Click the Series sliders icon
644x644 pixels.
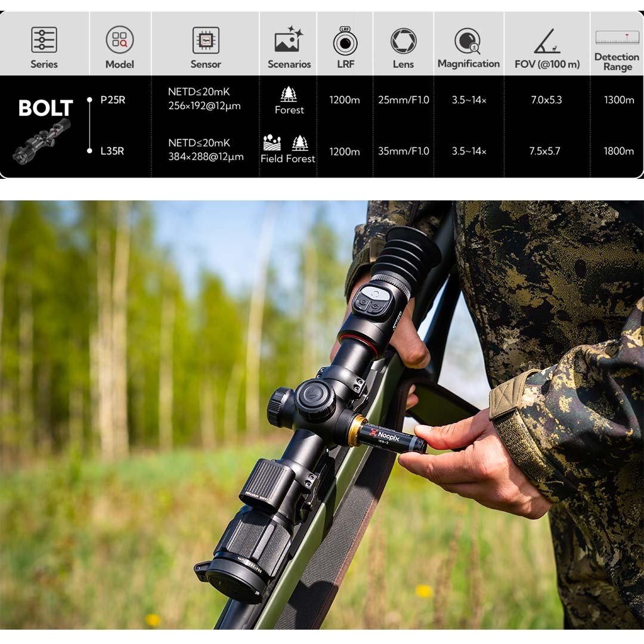click(x=44, y=40)
